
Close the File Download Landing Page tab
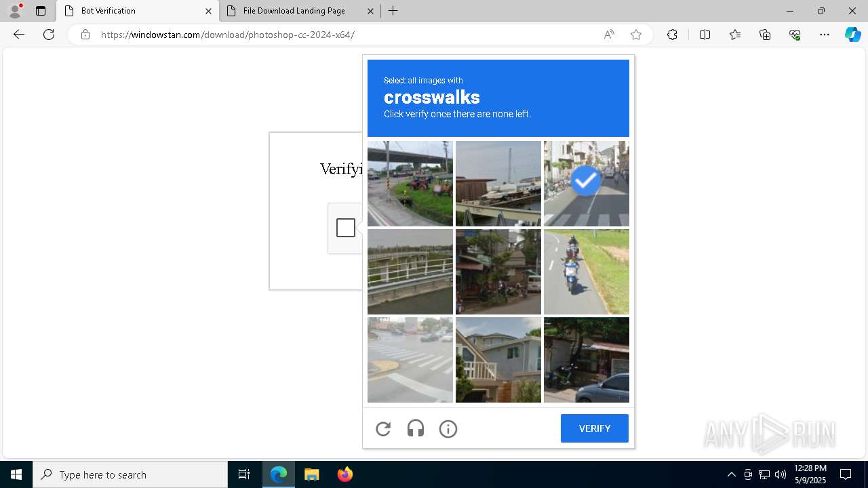[x=370, y=11]
